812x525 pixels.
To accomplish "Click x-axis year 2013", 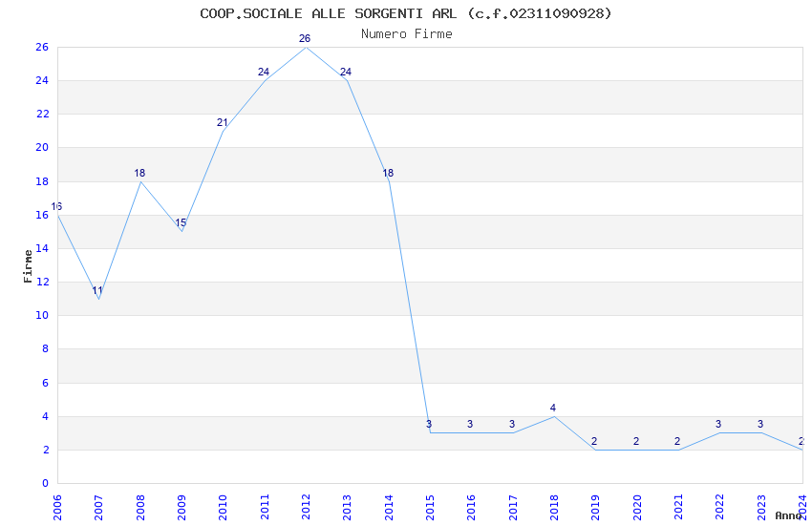I will [x=347, y=507].
